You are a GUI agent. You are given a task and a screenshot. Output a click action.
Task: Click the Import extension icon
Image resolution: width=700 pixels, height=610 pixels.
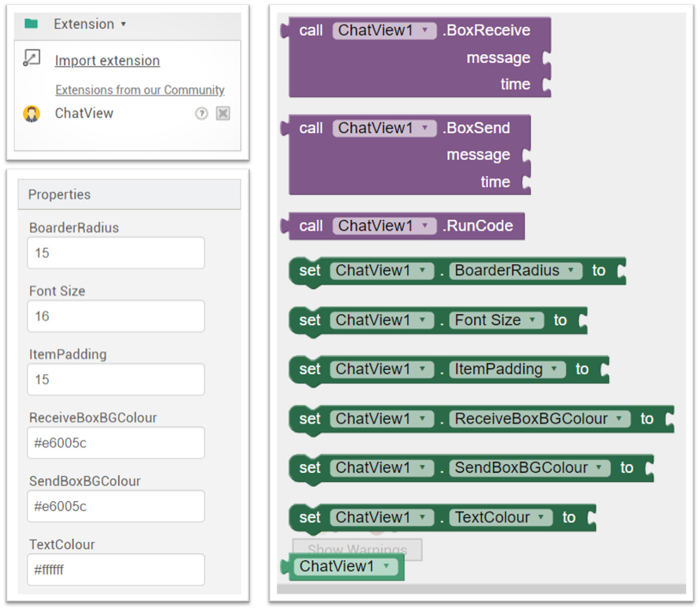[x=32, y=58]
